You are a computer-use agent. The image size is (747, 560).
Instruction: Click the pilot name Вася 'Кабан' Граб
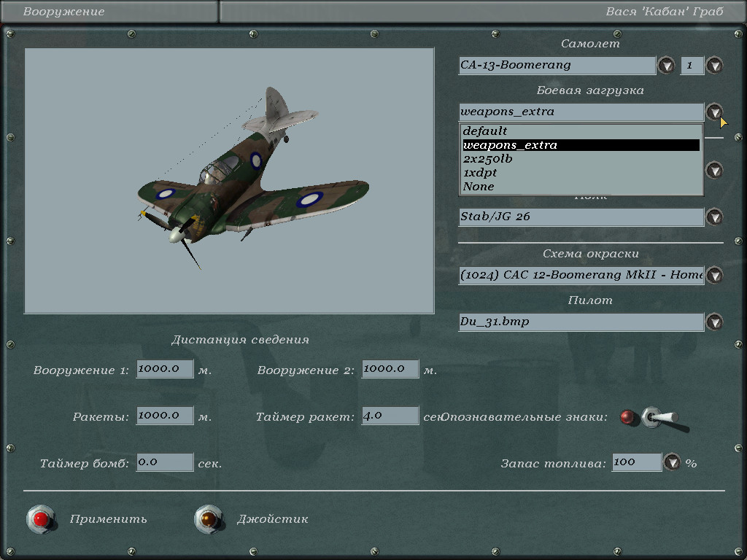point(665,12)
